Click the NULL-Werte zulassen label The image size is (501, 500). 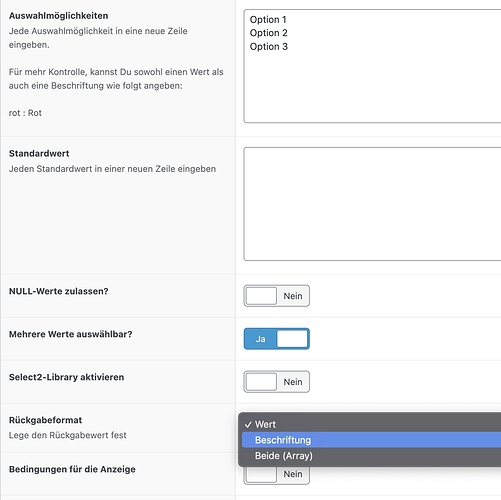pos(59,291)
